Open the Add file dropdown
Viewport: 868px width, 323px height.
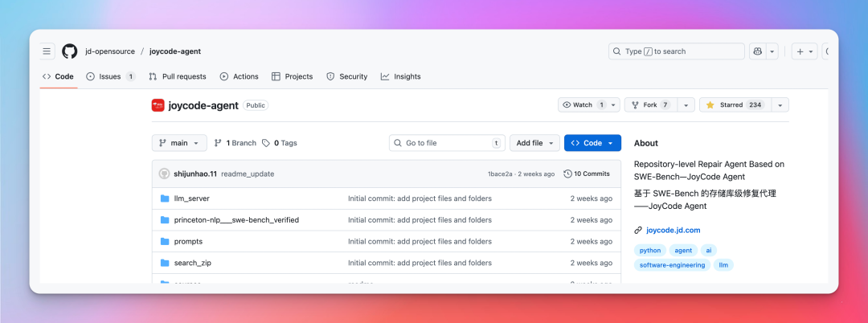(534, 143)
